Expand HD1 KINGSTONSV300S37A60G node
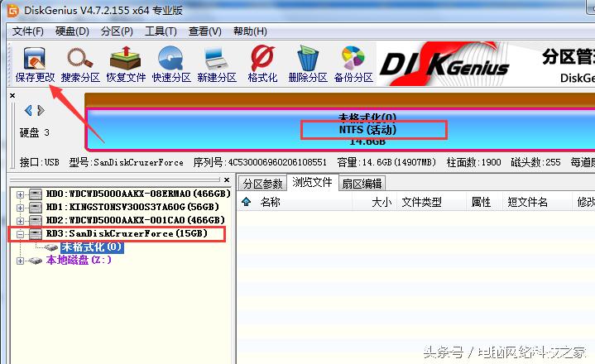 tap(20, 208)
